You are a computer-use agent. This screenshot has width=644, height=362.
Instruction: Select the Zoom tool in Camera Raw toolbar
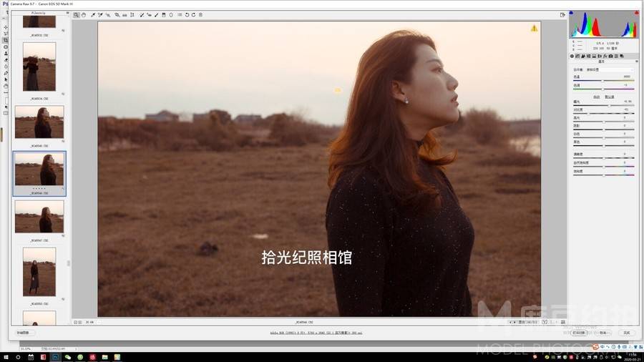76,15
